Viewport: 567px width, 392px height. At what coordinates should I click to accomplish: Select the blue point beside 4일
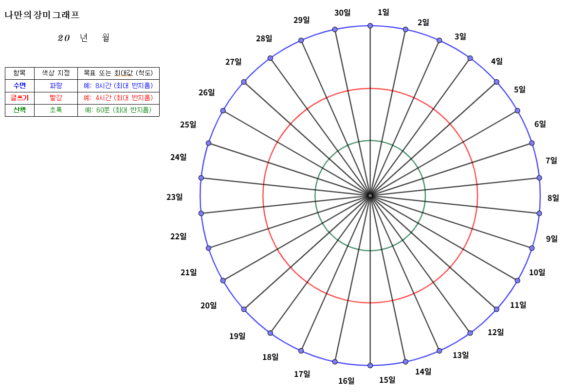click(x=470, y=58)
